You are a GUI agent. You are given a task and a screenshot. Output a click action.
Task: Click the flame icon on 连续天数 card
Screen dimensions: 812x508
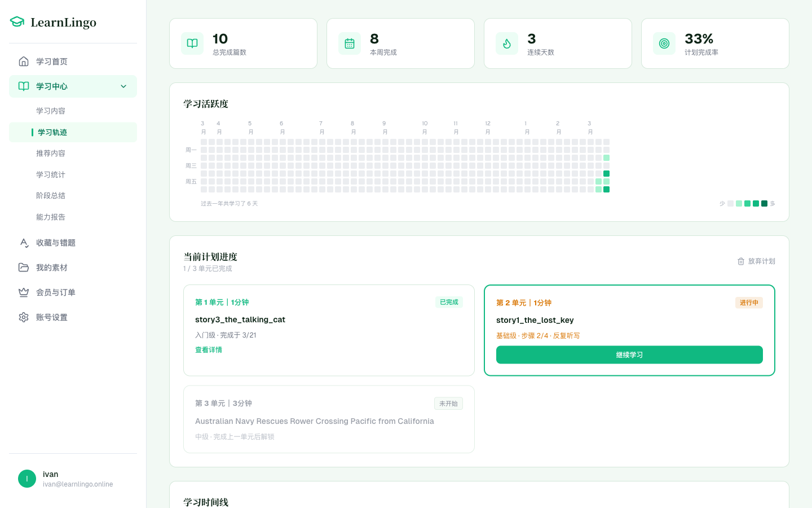pos(507,43)
